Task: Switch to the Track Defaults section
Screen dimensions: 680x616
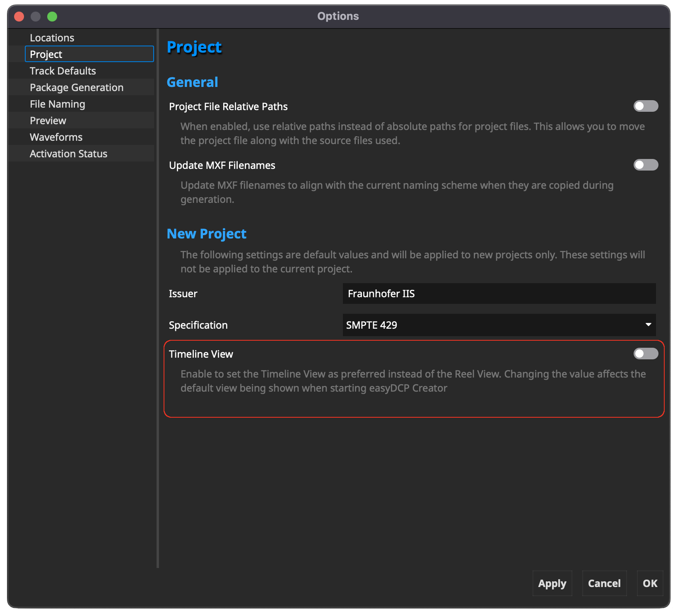Action: click(x=63, y=71)
